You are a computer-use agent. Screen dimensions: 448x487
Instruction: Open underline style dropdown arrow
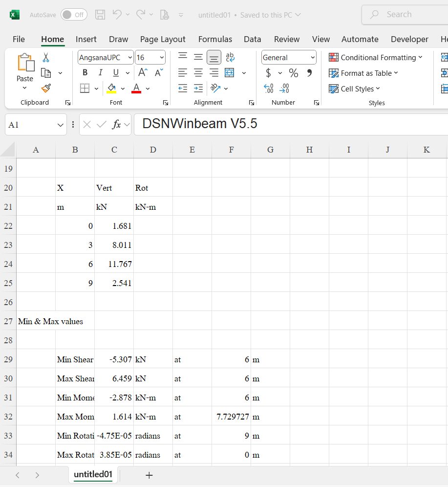pyautogui.click(x=128, y=73)
